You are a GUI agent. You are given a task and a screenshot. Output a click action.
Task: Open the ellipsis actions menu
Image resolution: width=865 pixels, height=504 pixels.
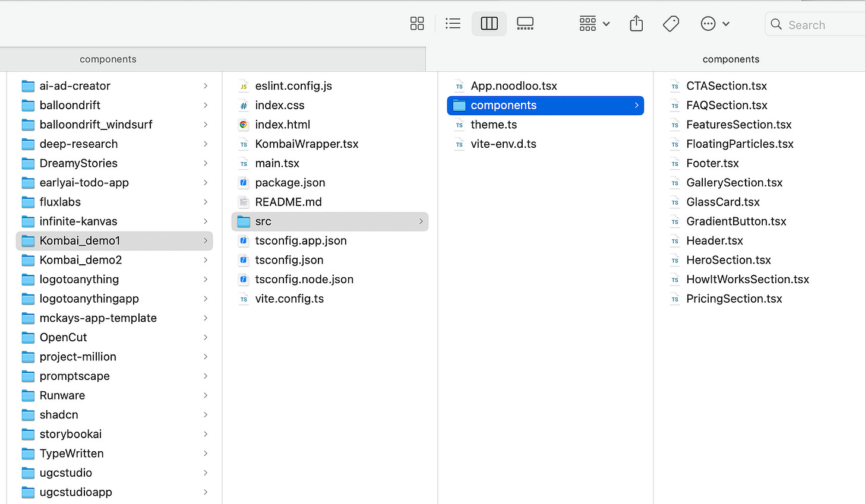715,24
